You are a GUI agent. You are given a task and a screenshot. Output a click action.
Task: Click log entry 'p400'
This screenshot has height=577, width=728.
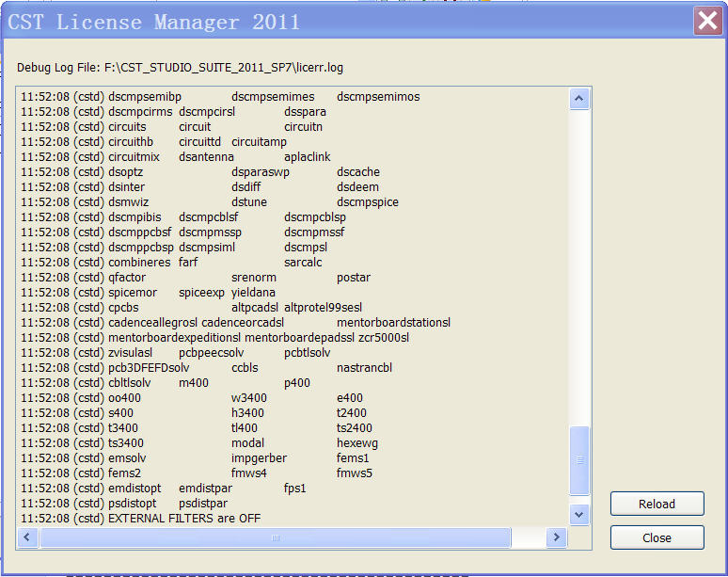point(297,383)
